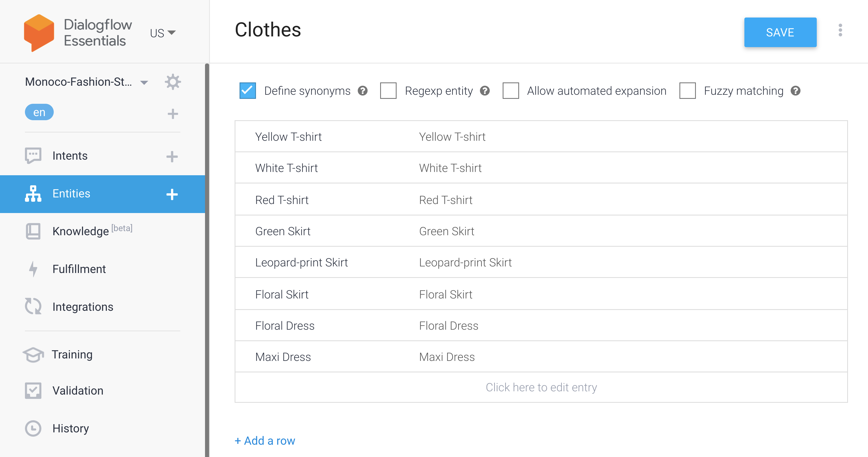
Task: Click the Training graduation cap icon
Action: pyautogui.click(x=33, y=355)
